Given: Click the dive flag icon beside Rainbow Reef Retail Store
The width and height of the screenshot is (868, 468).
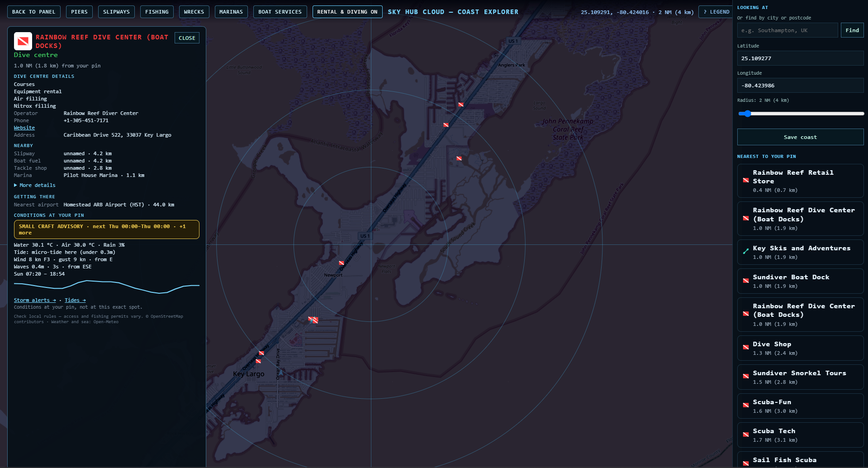Looking at the screenshot, I should (x=746, y=180).
